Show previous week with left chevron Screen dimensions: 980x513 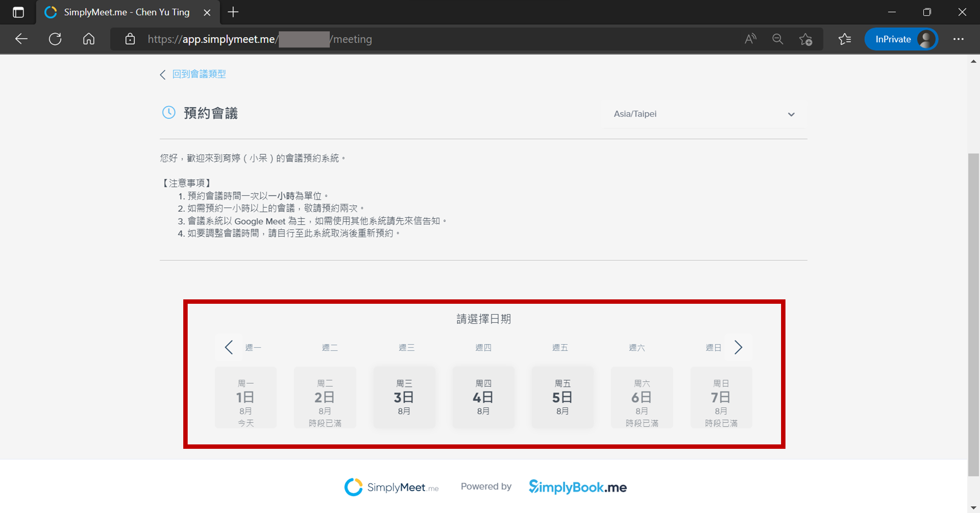[x=229, y=347]
